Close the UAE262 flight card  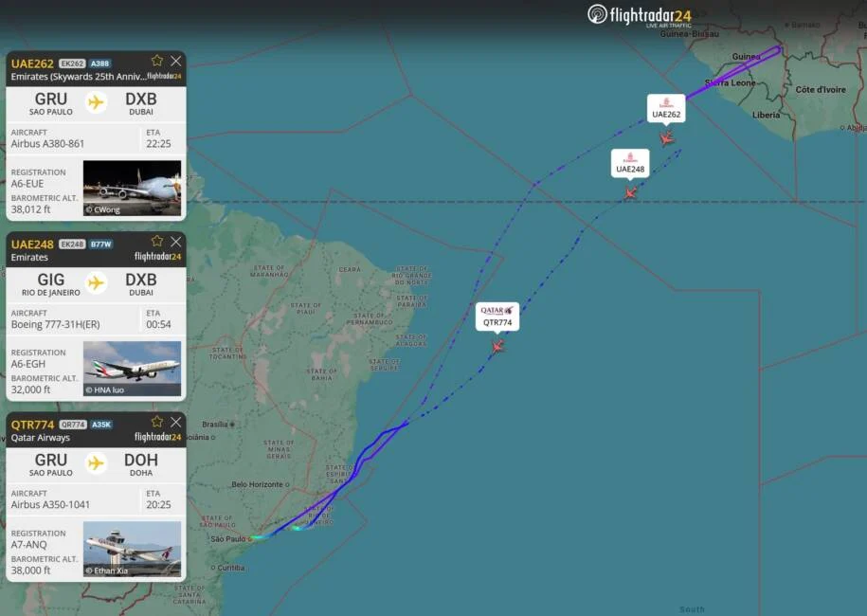(176, 61)
